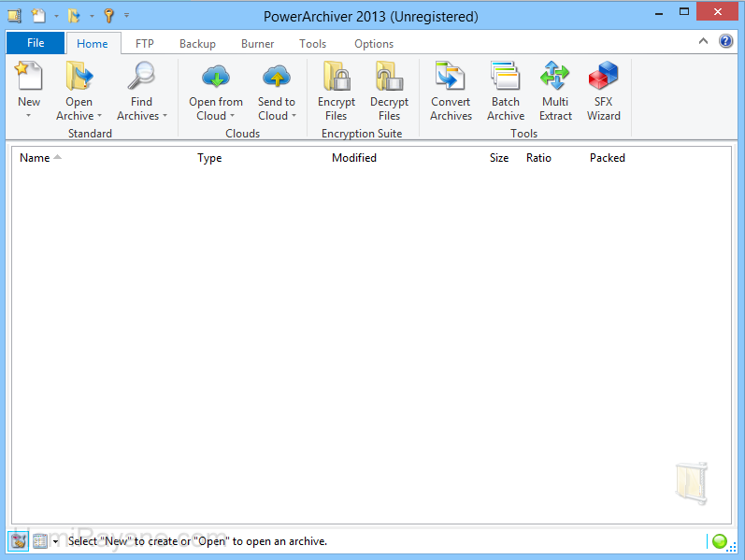
Task: Expand the Open Archive dropdown arrow
Action: pos(99,116)
